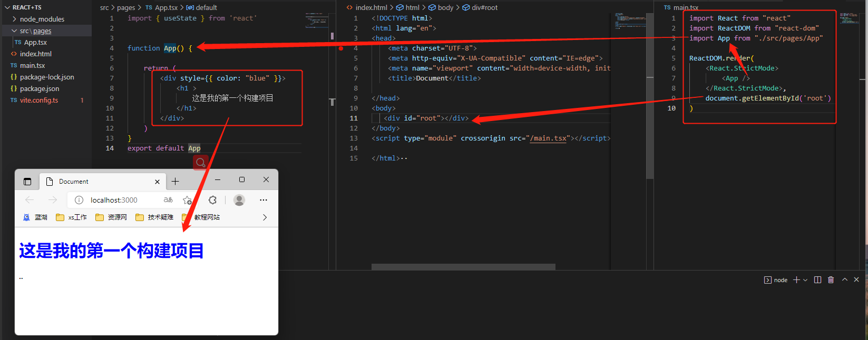
Task: Click the breakpoint dot on index.html line 4
Action: (341, 48)
